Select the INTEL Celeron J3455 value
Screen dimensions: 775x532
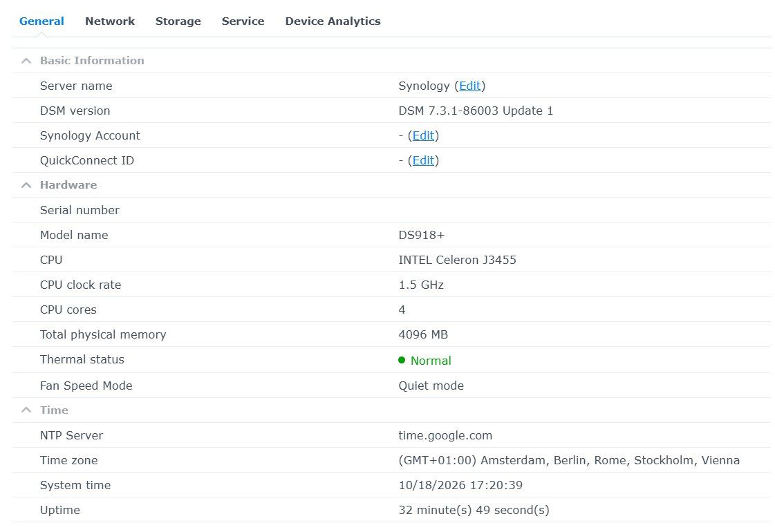(457, 260)
